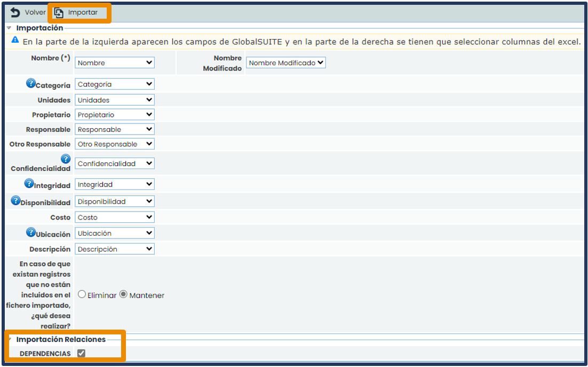Viewport: 588px width, 367px height.
Task: Open the Descripción column dropdown
Action: pyautogui.click(x=115, y=249)
